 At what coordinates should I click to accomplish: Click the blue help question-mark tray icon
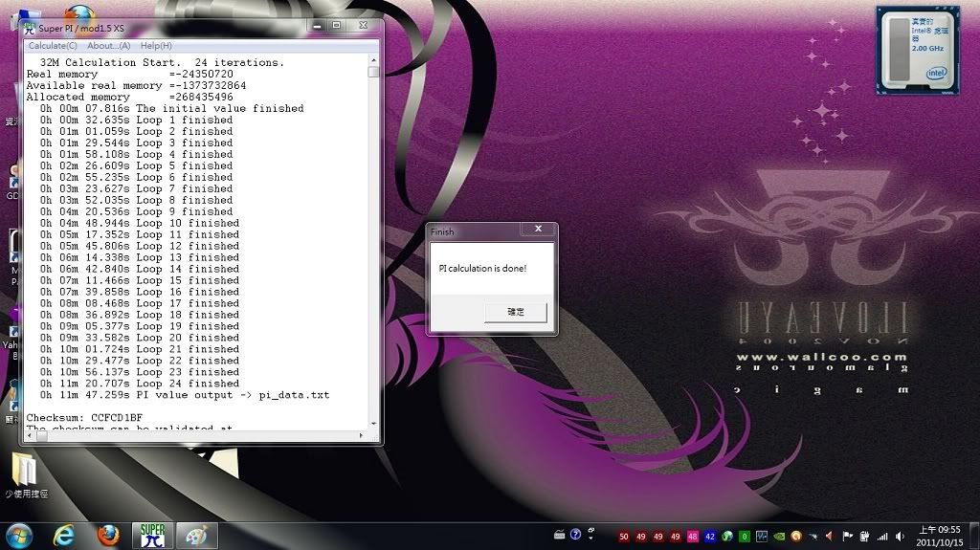(576, 536)
